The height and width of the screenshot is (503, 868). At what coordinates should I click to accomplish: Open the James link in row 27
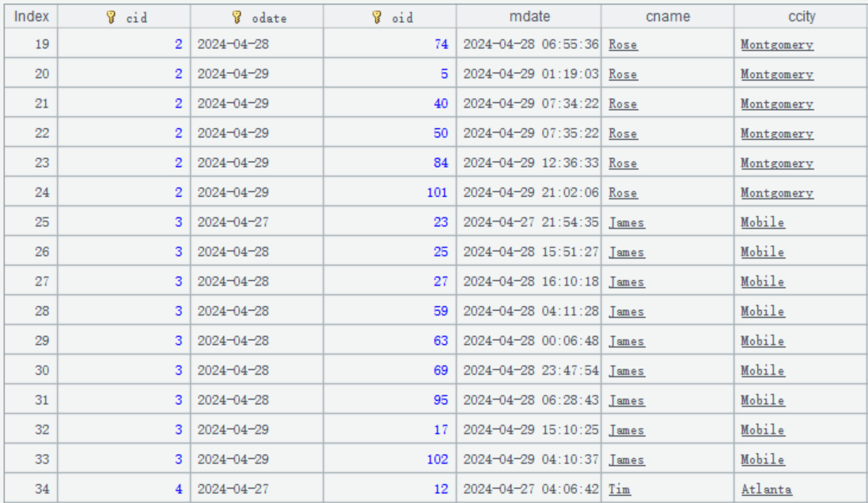coord(627,282)
